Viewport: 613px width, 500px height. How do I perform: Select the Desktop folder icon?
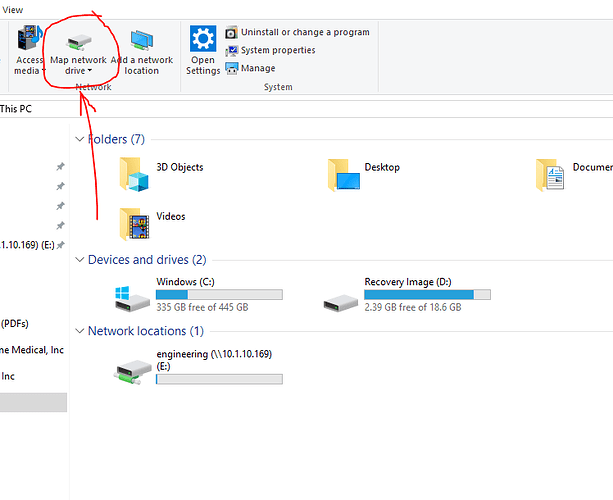point(344,175)
